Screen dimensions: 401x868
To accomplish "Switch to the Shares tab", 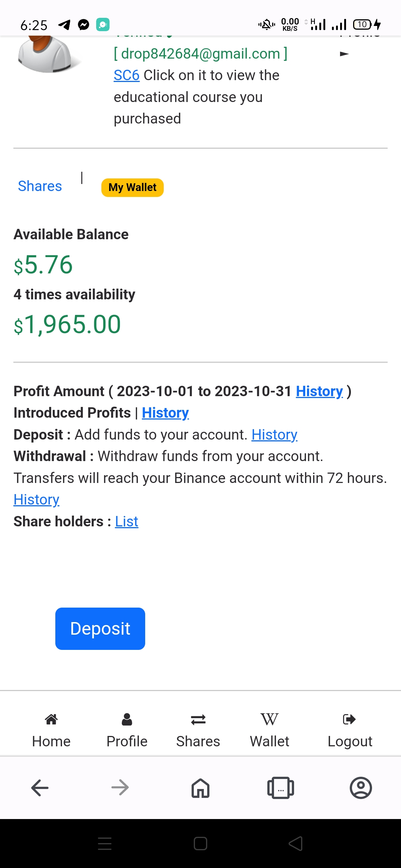I will tap(40, 186).
